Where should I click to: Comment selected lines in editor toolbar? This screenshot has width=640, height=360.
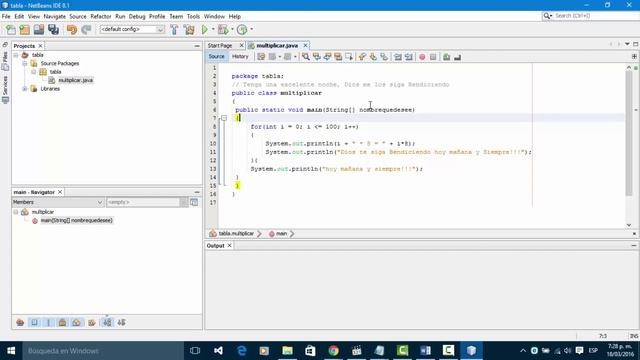[x=447, y=57]
